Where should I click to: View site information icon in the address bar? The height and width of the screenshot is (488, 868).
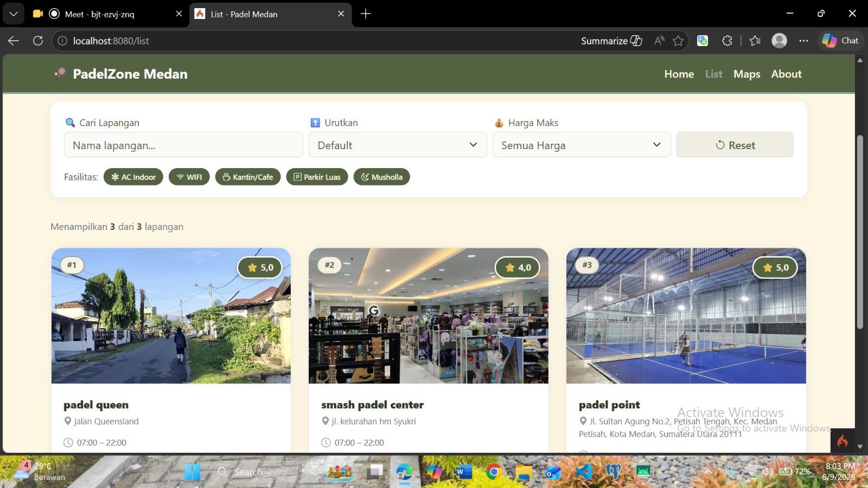tap(62, 41)
